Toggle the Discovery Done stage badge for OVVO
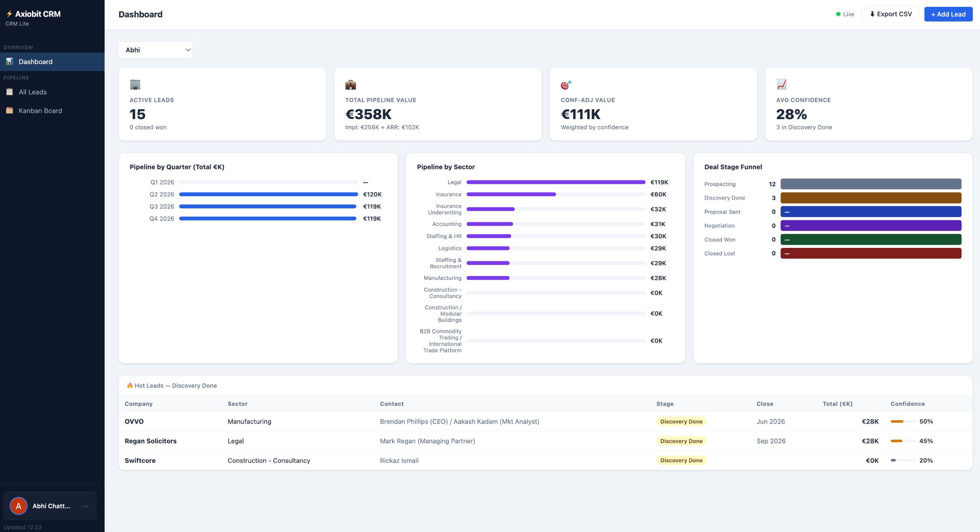This screenshot has height=532, width=980. [x=681, y=421]
